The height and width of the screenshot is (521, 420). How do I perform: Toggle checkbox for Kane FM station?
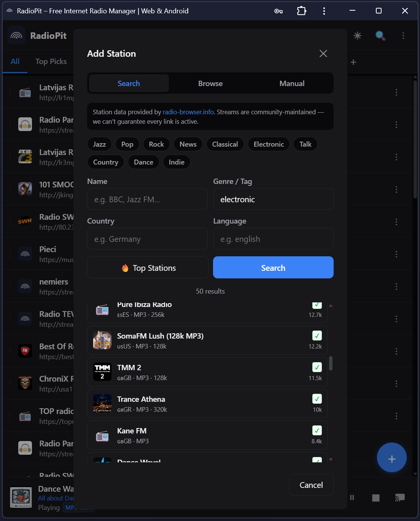coord(317,430)
